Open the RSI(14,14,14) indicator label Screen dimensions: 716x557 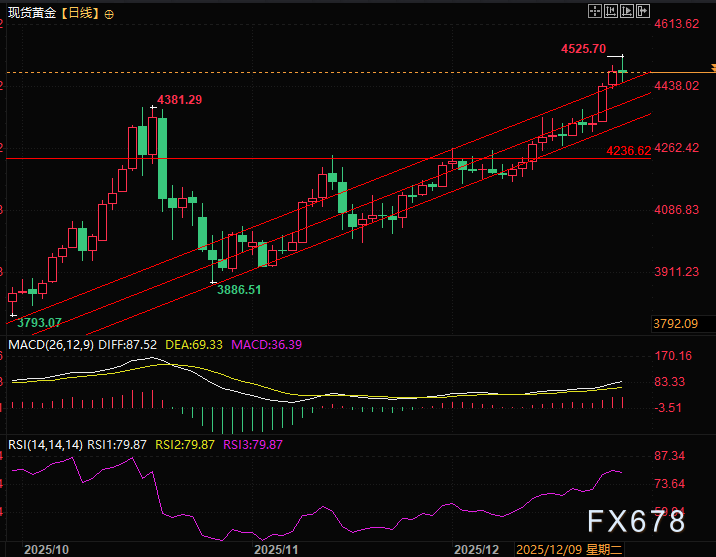pyautogui.click(x=45, y=444)
